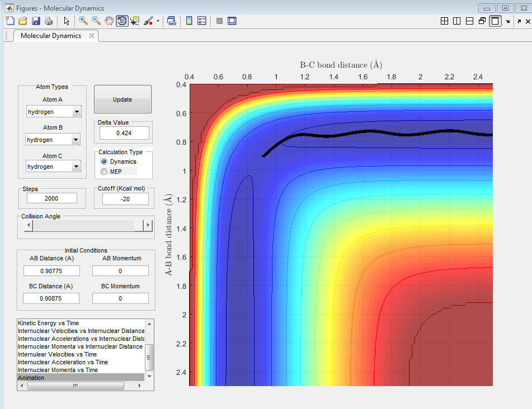Select the Pan hand tool
The width and height of the screenshot is (532, 409).
point(109,21)
